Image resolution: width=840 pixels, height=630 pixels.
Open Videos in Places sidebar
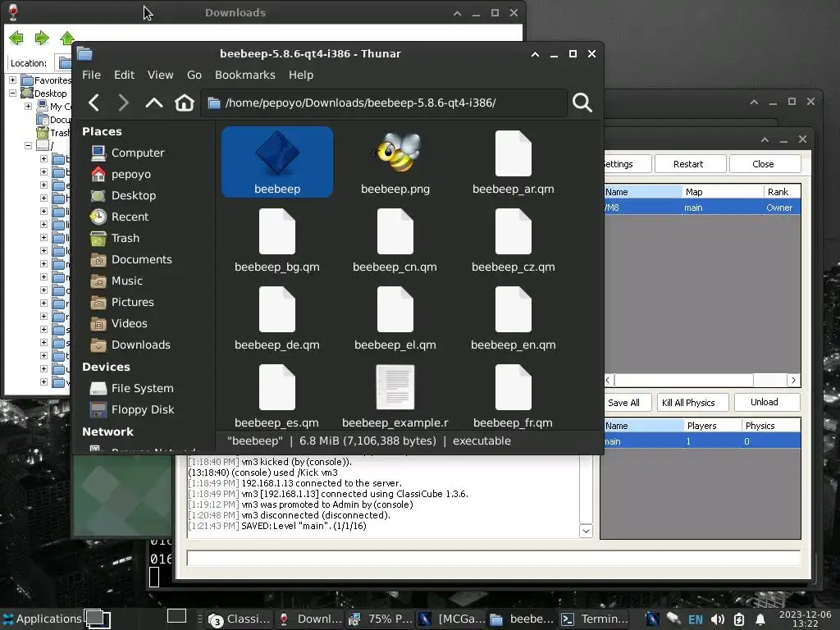pos(119,324)
